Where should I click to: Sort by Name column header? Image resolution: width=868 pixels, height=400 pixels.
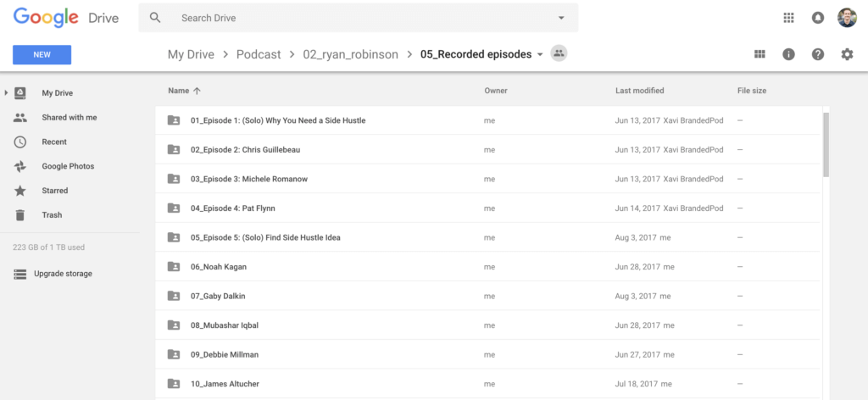tap(178, 90)
